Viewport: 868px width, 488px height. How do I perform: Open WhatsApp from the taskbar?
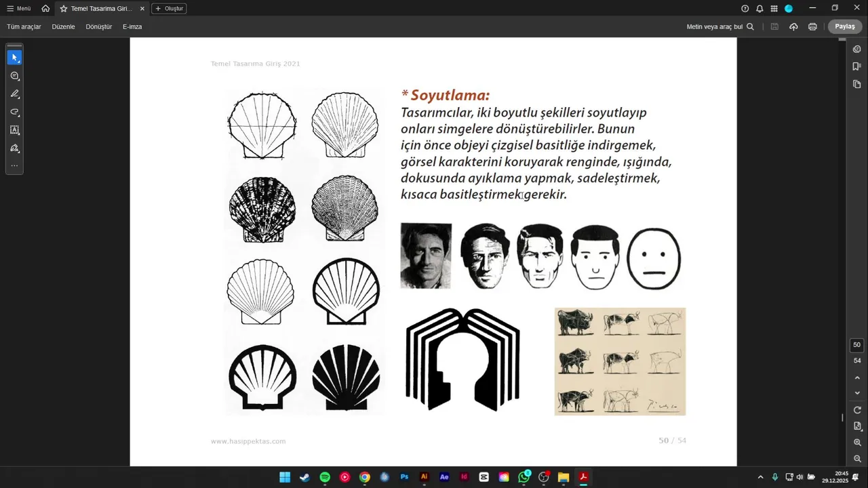pyautogui.click(x=524, y=477)
